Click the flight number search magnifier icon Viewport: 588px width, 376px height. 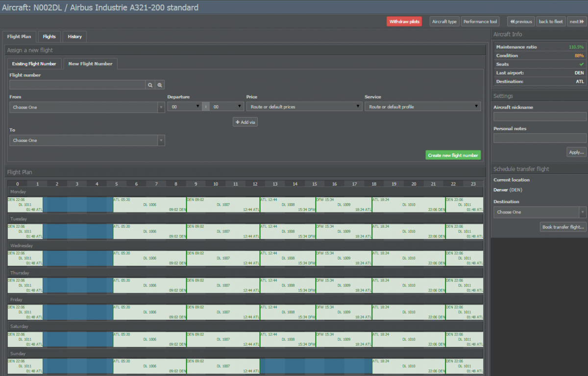coord(150,85)
